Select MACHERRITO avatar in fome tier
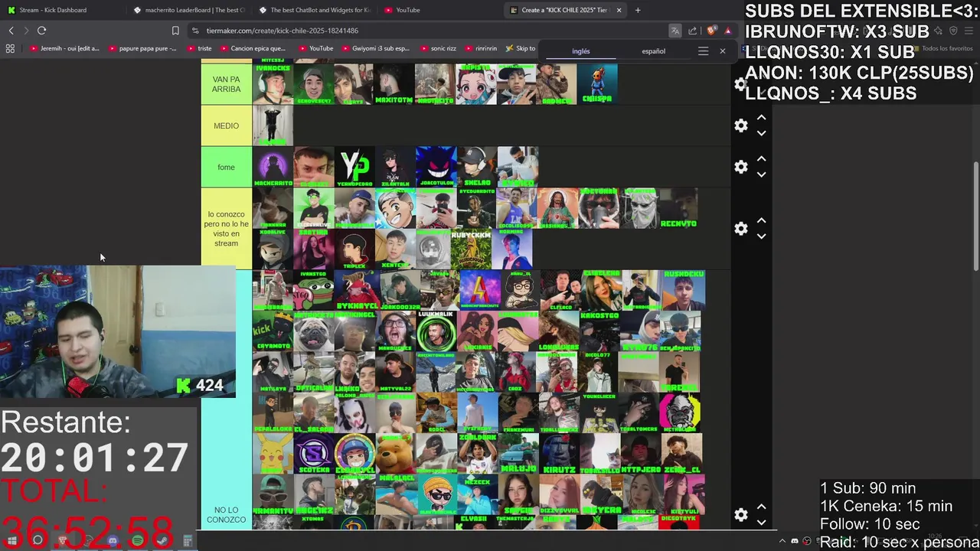 (x=273, y=167)
